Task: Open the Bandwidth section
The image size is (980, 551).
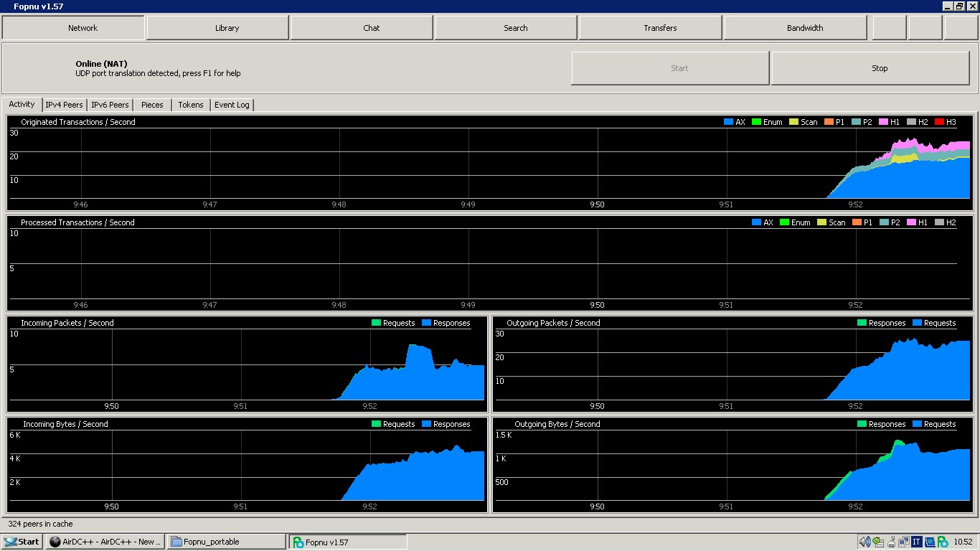Action: point(796,28)
